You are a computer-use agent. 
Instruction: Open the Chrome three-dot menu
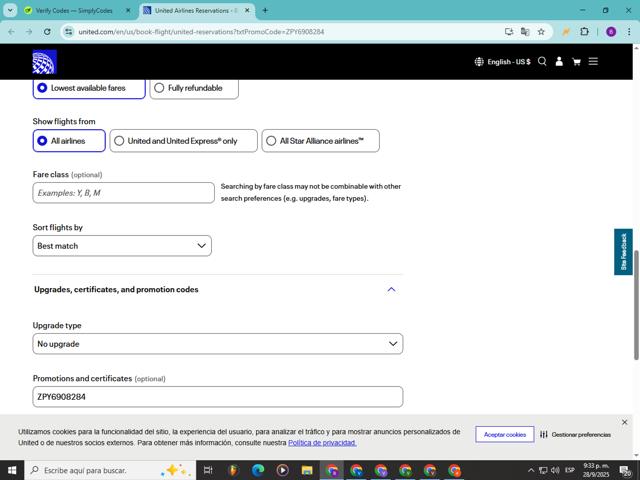coord(629,32)
